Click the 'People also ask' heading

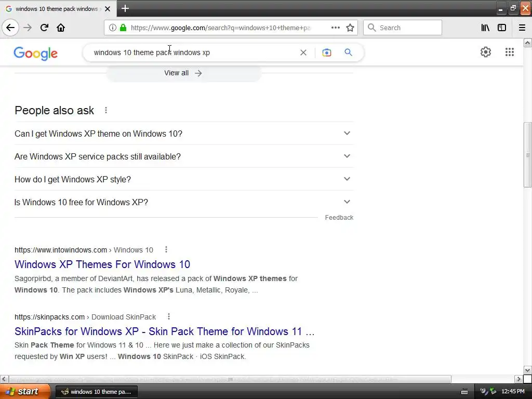click(x=54, y=110)
